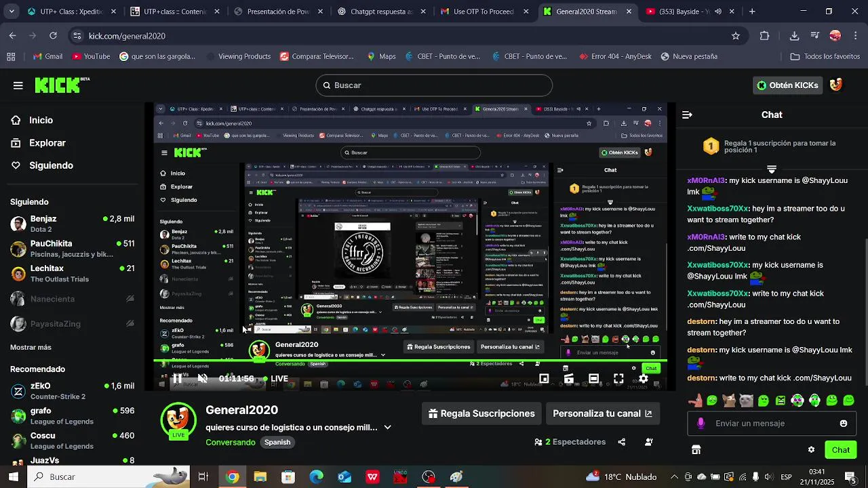Open chat settings gear

[x=811, y=449]
